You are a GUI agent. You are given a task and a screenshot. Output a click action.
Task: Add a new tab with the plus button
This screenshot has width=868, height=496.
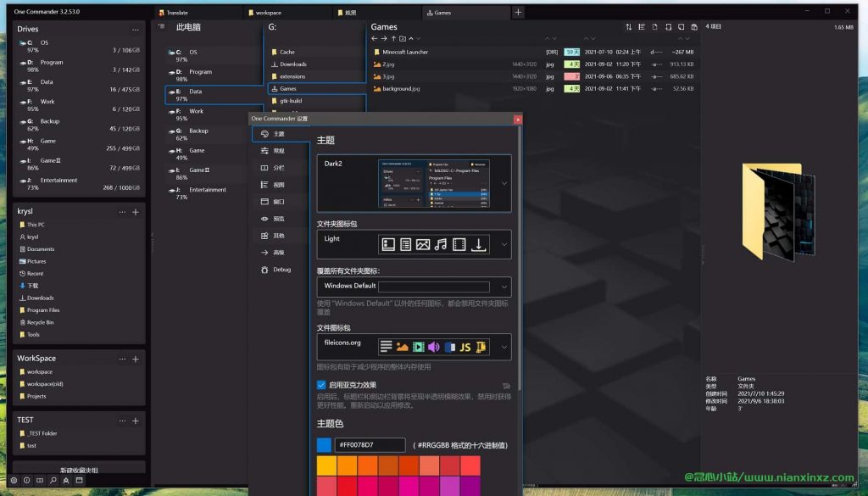518,12
